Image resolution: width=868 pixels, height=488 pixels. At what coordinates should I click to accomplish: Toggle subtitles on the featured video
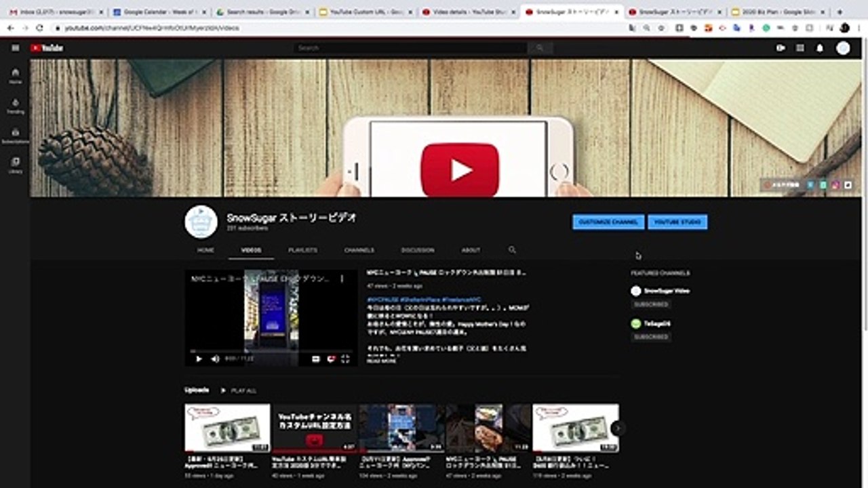coord(315,359)
